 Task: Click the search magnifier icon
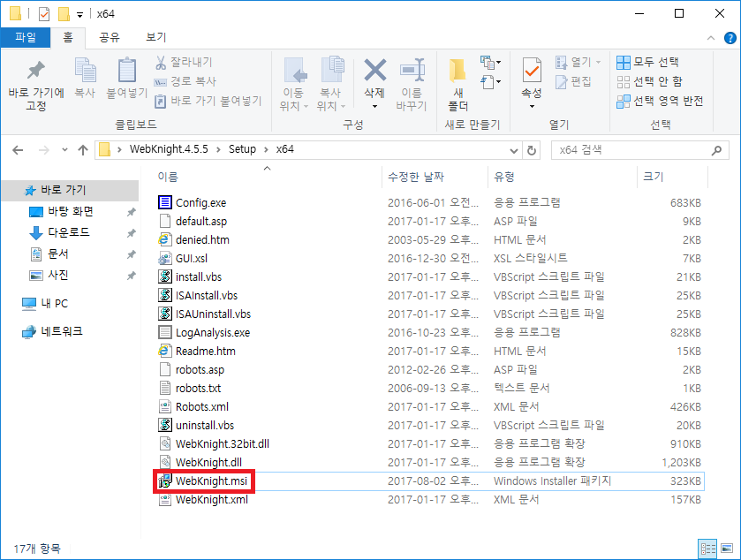coord(716,150)
